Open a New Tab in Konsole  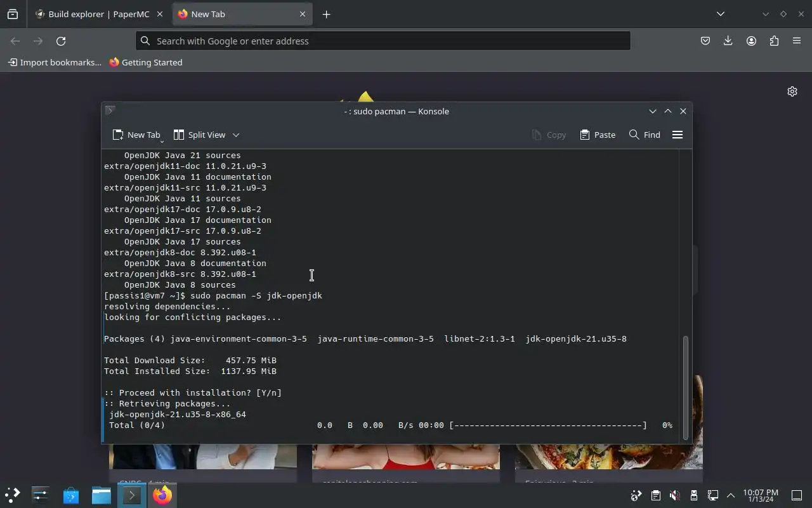point(136,135)
